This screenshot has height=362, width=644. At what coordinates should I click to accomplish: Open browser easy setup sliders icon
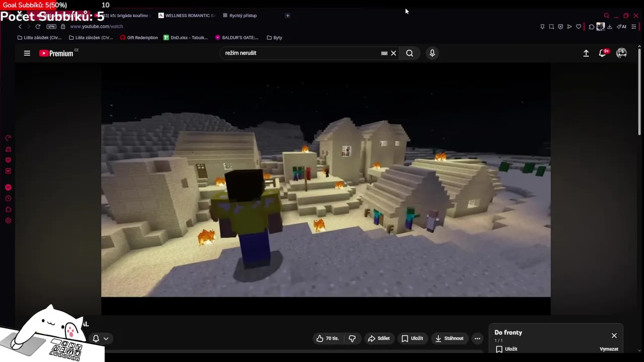point(634,27)
